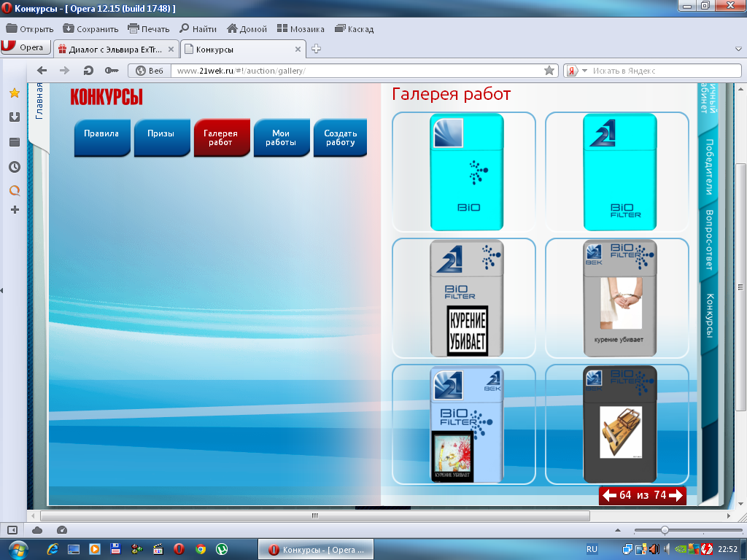This screenshot has height=560, width=747.
Task: Click the address bar URL field
Action: click(357, 71)
